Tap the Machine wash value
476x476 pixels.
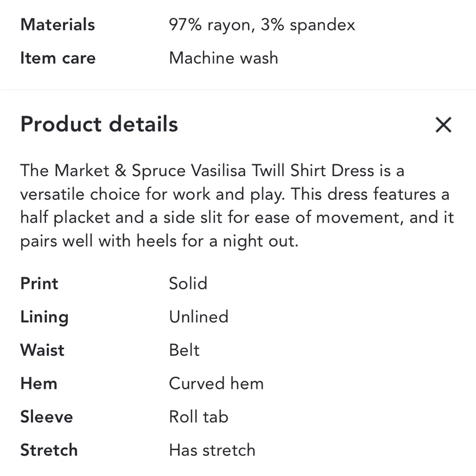[x=223, y=58]
